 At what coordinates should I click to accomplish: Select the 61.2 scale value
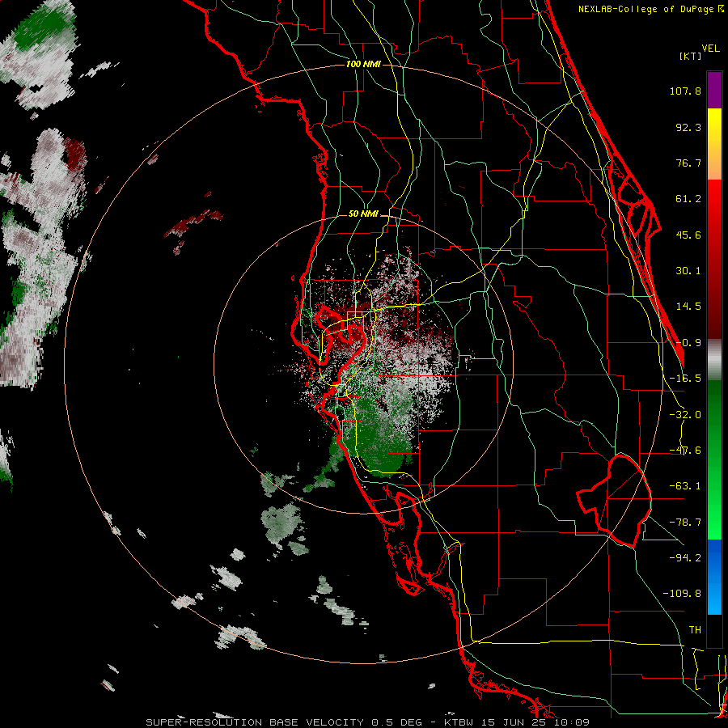coord(688,199)
